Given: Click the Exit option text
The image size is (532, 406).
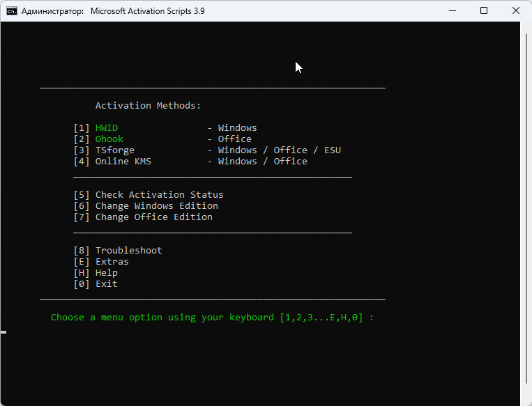Looking at the screenshot, I should [106, 284].
